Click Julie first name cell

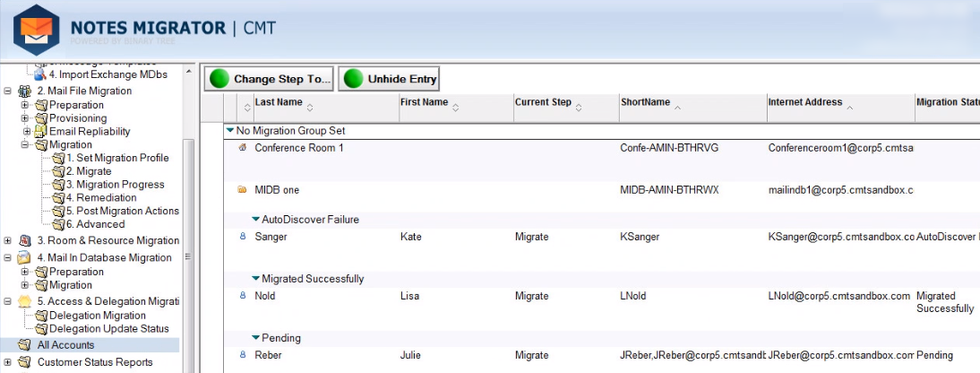click(410, 355)
